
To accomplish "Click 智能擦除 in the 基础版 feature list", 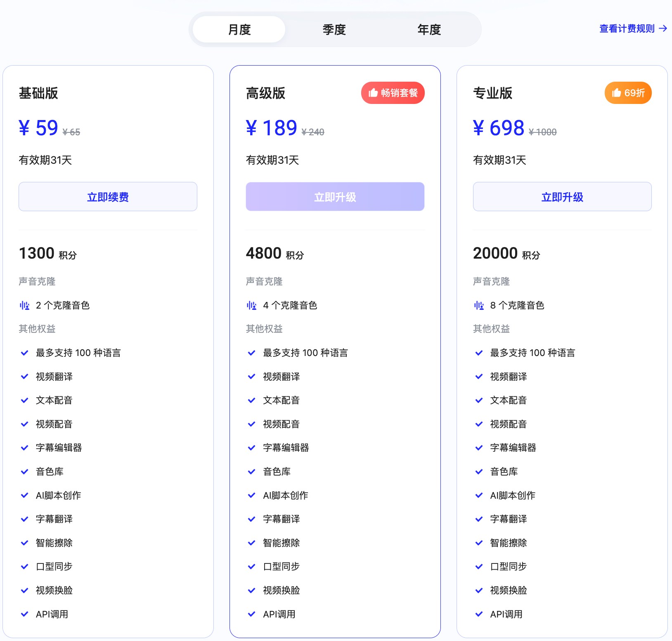I will (x=54, y=543).
